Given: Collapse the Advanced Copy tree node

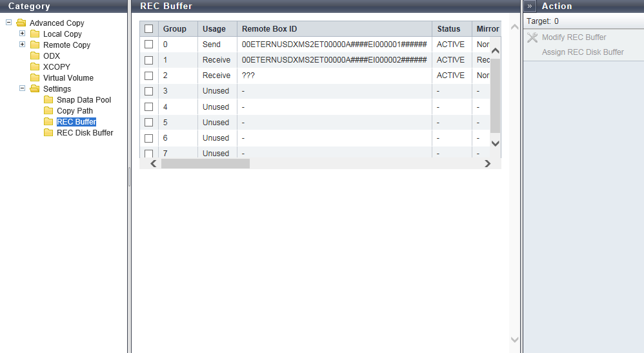Looking at the screenshot, I should (x=8, y=23).
